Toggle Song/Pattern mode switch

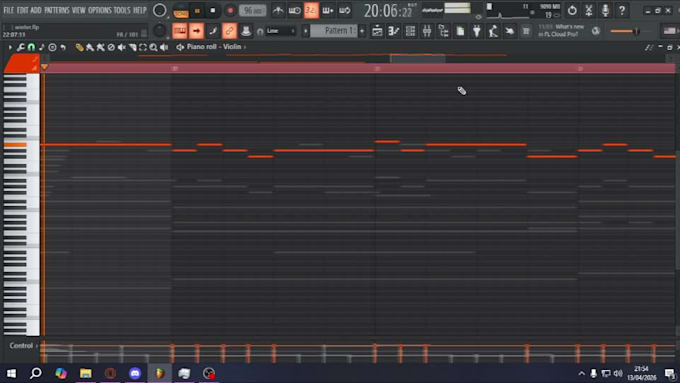click(181, 11)
